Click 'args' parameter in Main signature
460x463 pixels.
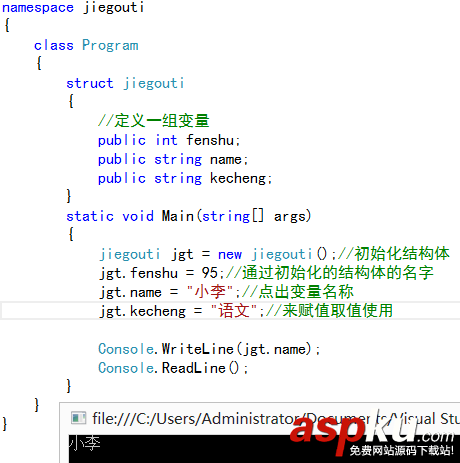coord(290,217)
